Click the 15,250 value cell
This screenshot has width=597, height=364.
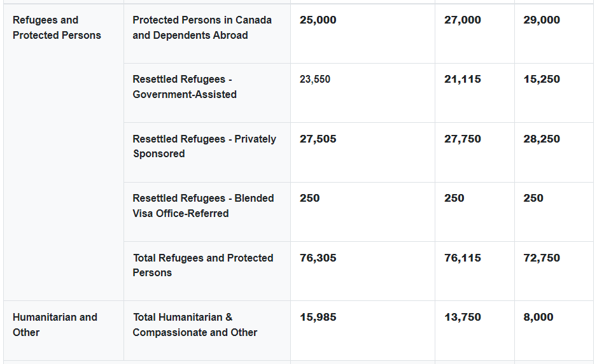(542, 80)
